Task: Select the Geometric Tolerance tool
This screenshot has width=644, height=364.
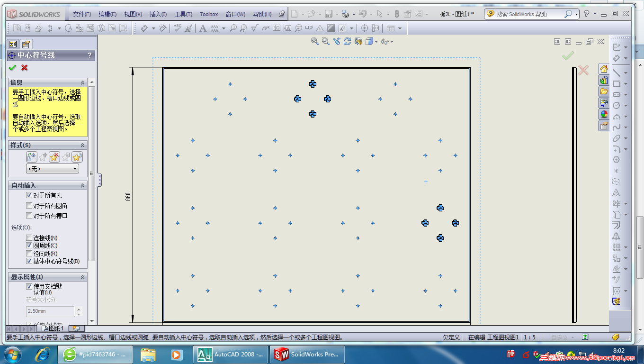Action: [277, 28]
